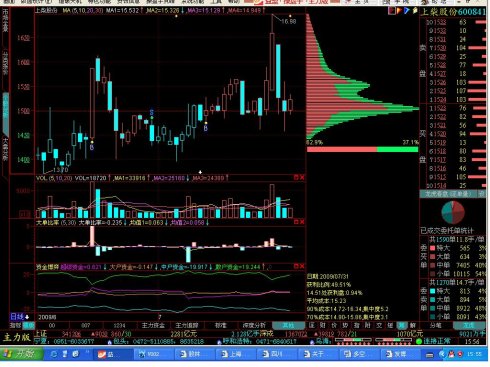Select the 主力资金 tab
This screenshot has width=490, height=367.
(x=153, y=325)
